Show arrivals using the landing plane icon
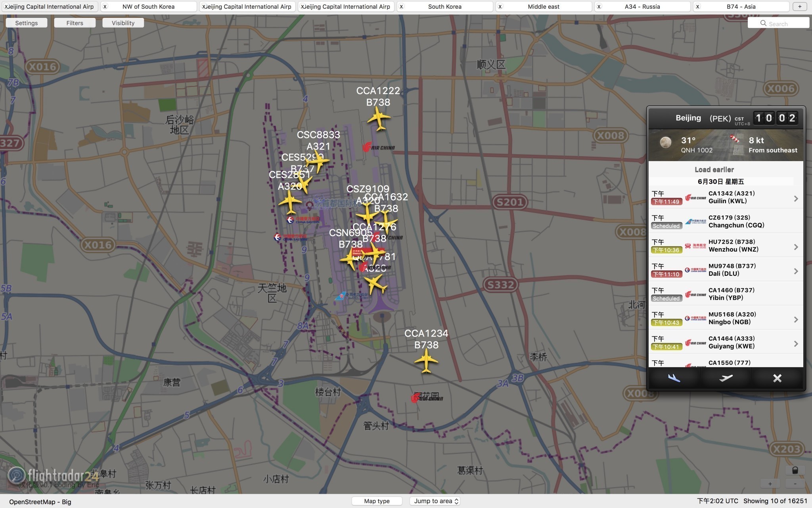Viewport: 812px width, 508px height. [674, 378]
